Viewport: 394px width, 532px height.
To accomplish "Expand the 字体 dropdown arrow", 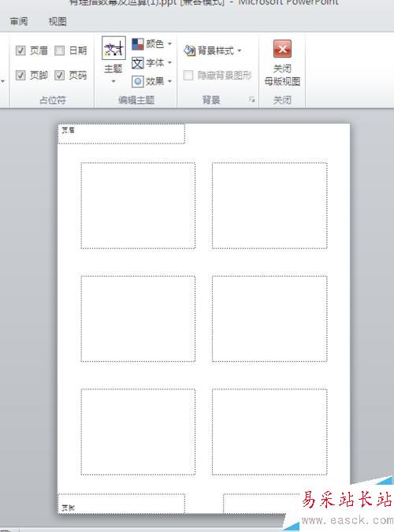I will click(x=169, y=63).
